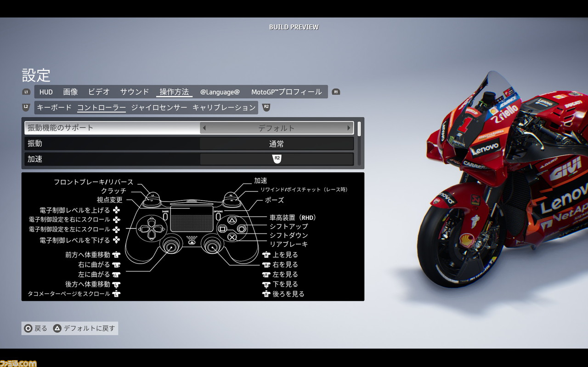Click the left stick icon beside 前方へ体重移動
This screenshot has width=588, height=367.
click(x=116, y=255)
